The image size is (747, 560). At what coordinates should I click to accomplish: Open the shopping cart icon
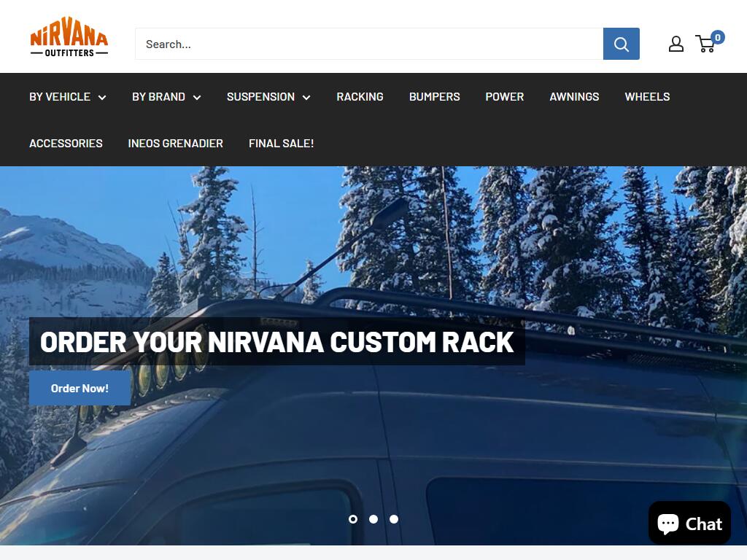tap(705, 44)
